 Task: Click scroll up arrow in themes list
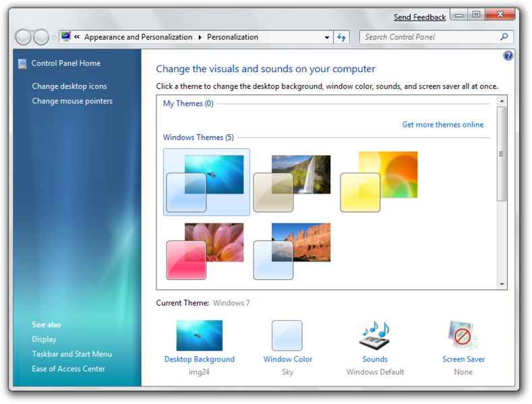pyautogui.click(x=502, y=101)
